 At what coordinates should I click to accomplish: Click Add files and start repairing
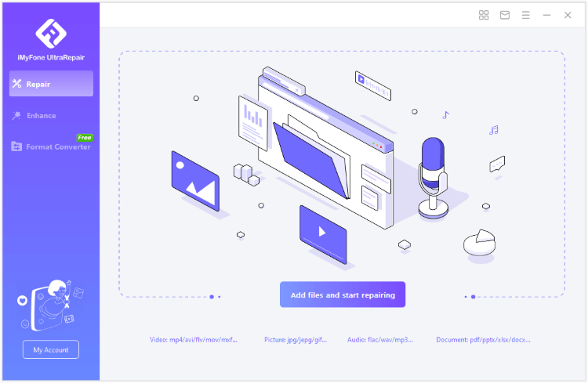[343, 294]
